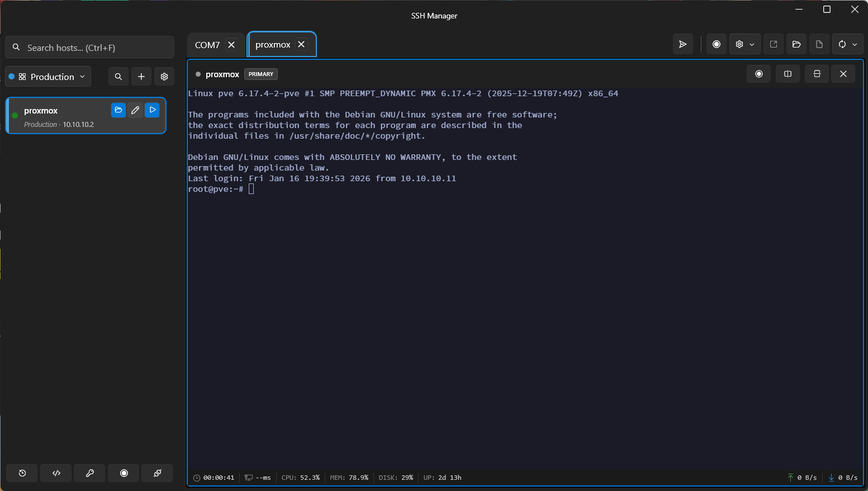Screen dimensions: 868x491
Task: Click the blank document icon in top toolbar
Action: point(819,44)
